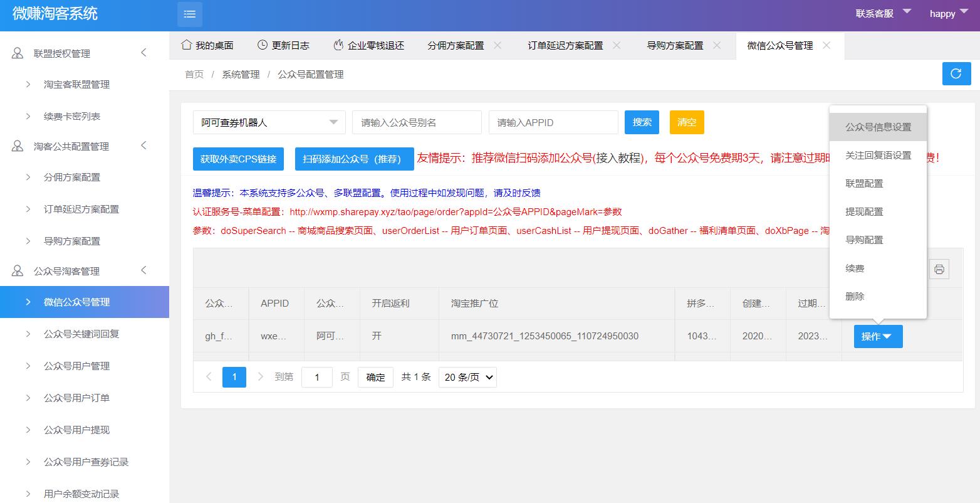The image size is (980, 503).
Task: Click the 确定 pagination button
Action: click(375, 377)
